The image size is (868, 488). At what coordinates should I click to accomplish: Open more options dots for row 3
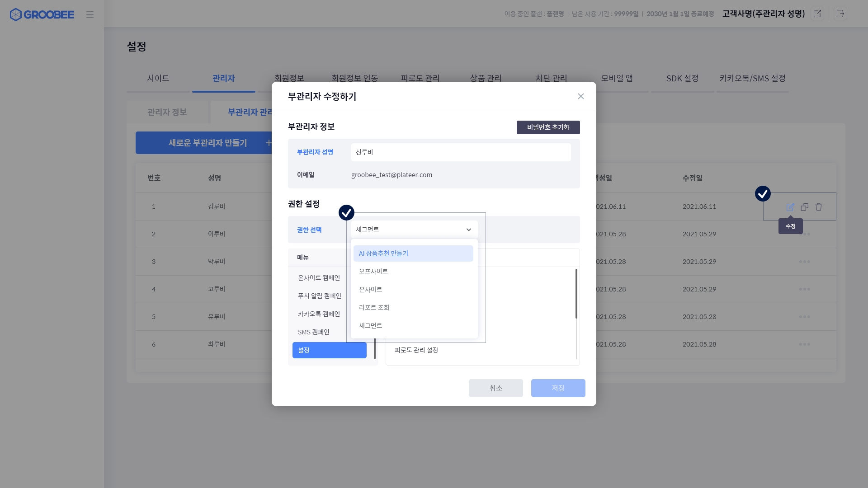pyautogui.click(x=804, y=262)
